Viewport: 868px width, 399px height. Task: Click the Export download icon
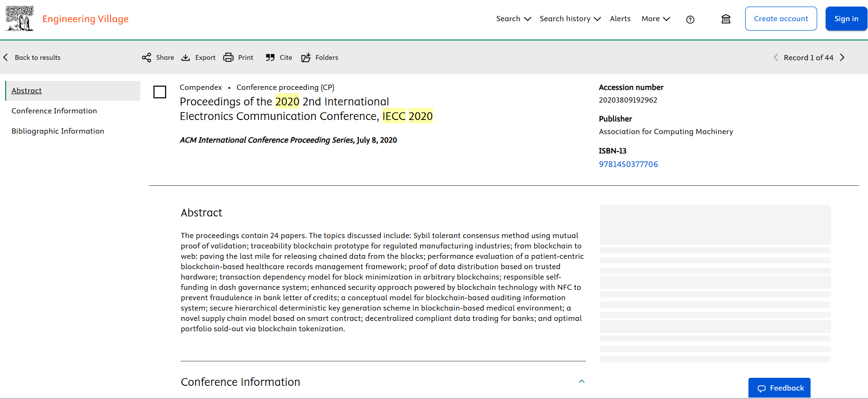186,57
